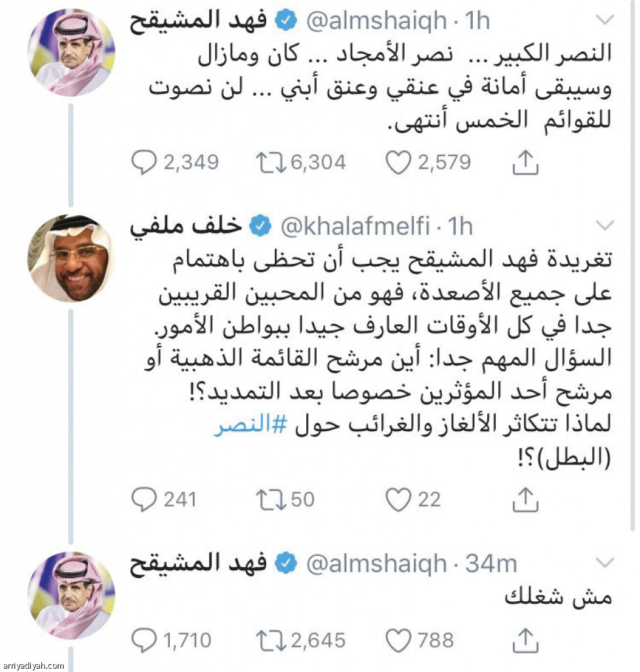The image size is (640, 672).
Task: View khalafmelfi profile picture
Action: pyautogui.click(x=71, y=258)
